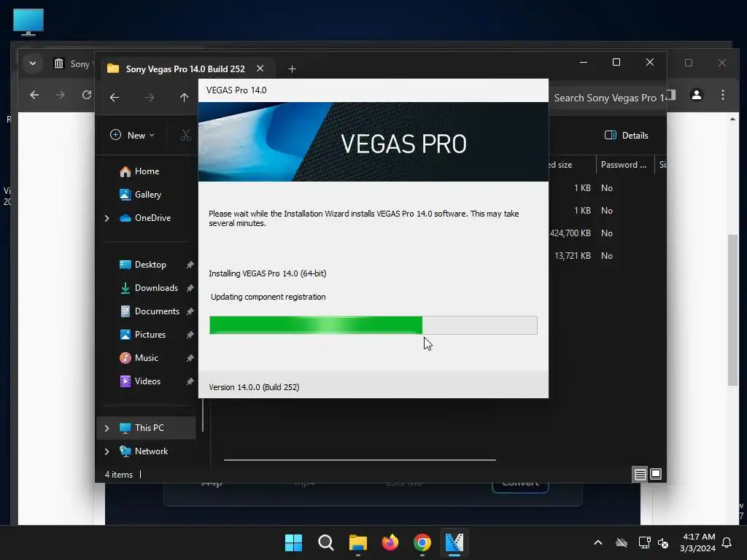Image resolution: width=747 pixels, height=560 pixels.
Task: Open the New item menu in File Explorer
Action: [133, 135]
